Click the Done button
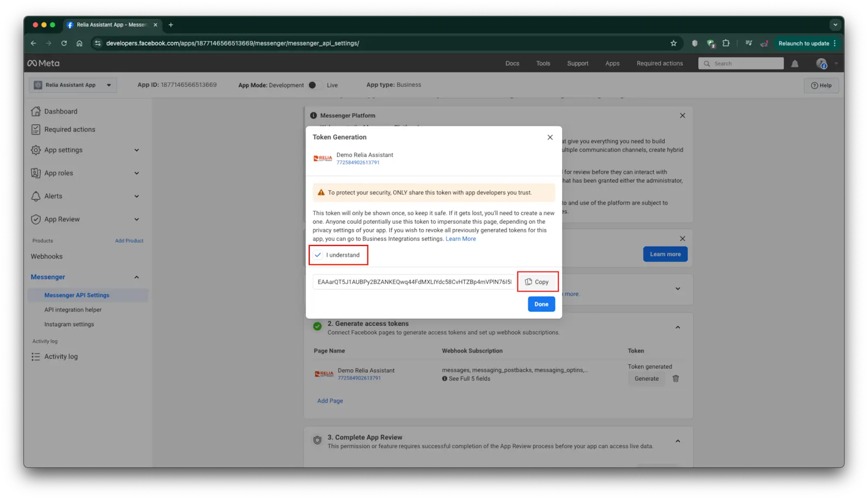This screenshot has height=499, width=868. coord(541,304)
